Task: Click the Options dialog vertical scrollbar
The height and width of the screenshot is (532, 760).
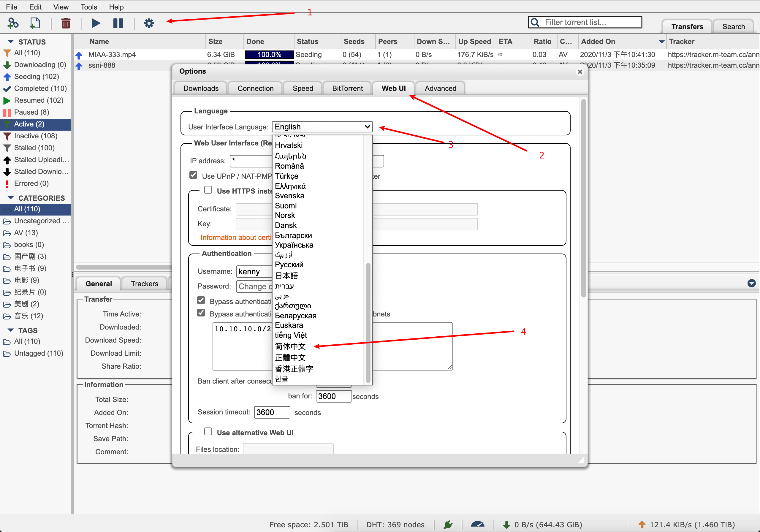Action: 584,198
